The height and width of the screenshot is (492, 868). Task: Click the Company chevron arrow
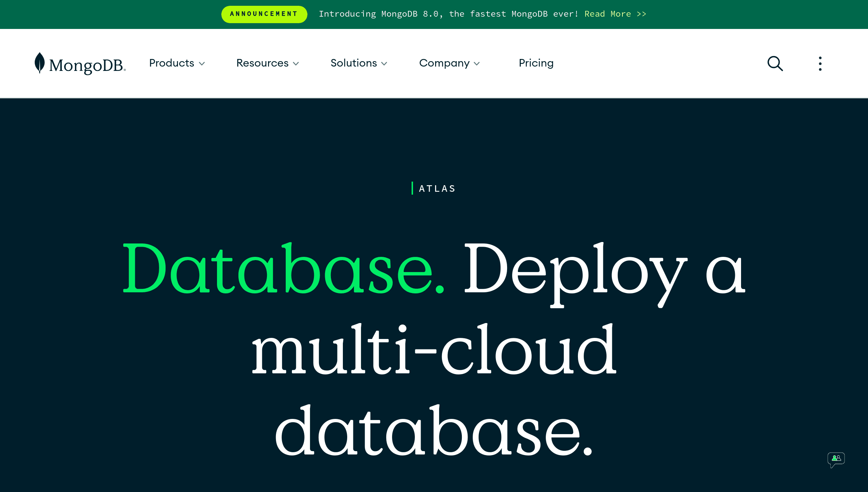point(477,64)
